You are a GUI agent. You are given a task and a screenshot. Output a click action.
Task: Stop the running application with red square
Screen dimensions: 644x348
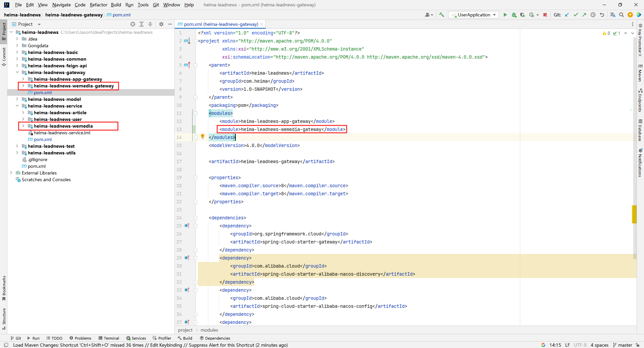click(545, 15)
